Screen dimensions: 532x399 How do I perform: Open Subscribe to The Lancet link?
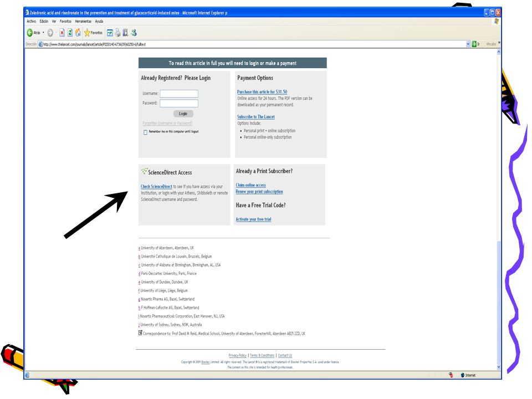[x=256, y=117]
